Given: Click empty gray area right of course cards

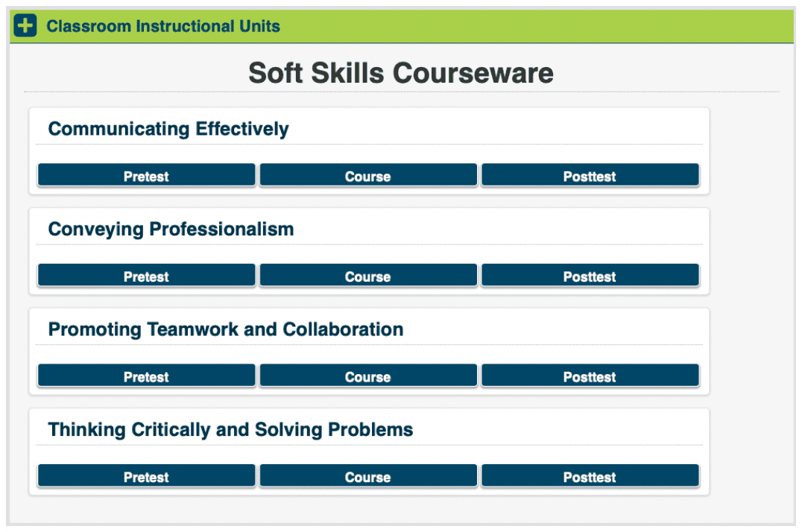Looking at the screenshot, I should 749,298.
